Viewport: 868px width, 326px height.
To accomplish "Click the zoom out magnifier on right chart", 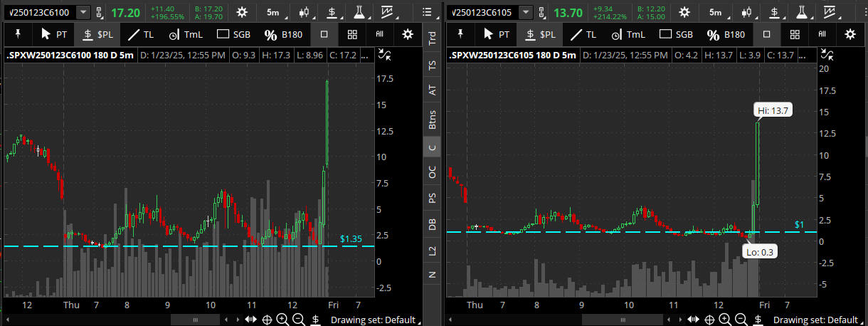I will 741,320.
